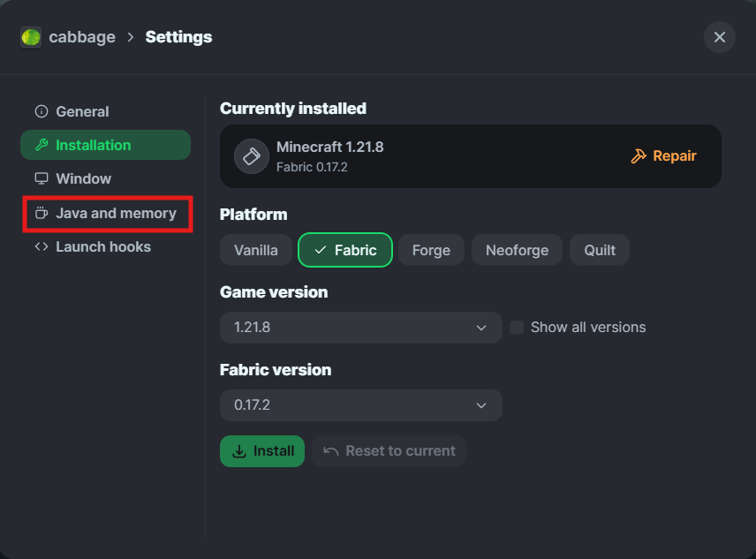Click the wrench icon beside Installation
Screen dimensions: 756x559
pyautogui.click(x=41, y=145)
